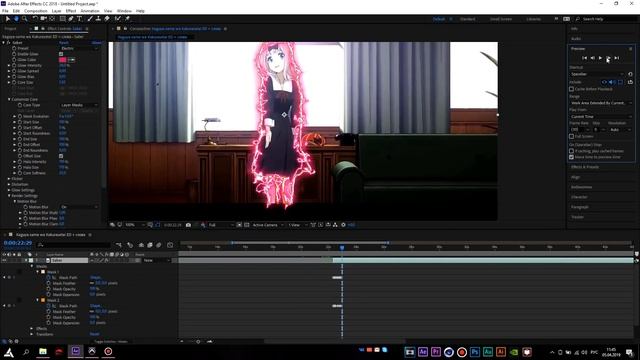The image size is (640, 360).
Task: Toggle Graph Editor icon in timeline
Action: (170, 245)
